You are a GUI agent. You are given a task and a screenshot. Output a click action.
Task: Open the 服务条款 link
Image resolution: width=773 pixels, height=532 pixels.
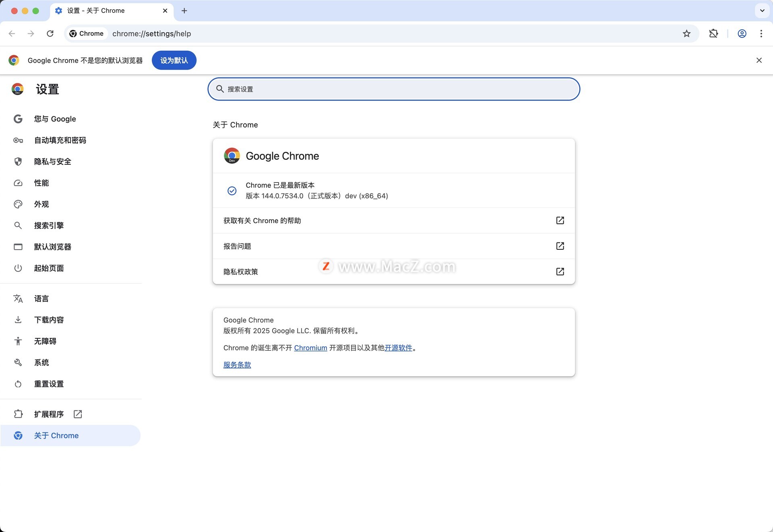click(237, 364)
